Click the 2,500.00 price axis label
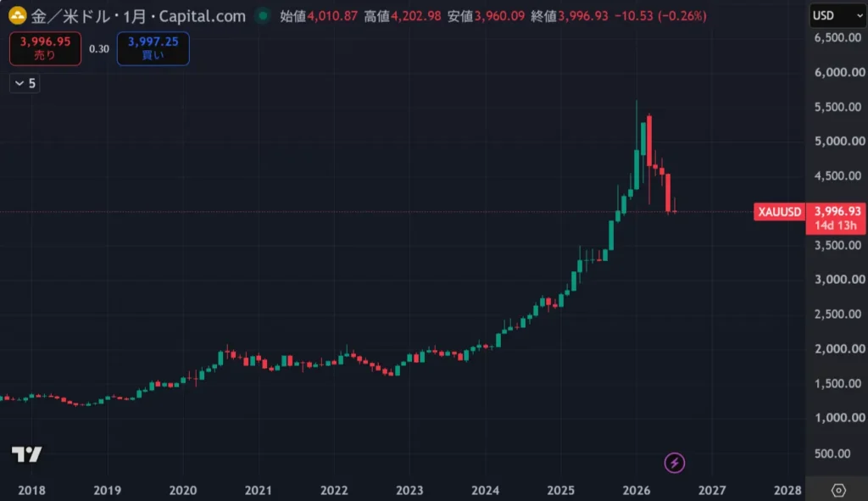This screenshot has height=501, width=868. pyautogui.click(x=839, y=314)
